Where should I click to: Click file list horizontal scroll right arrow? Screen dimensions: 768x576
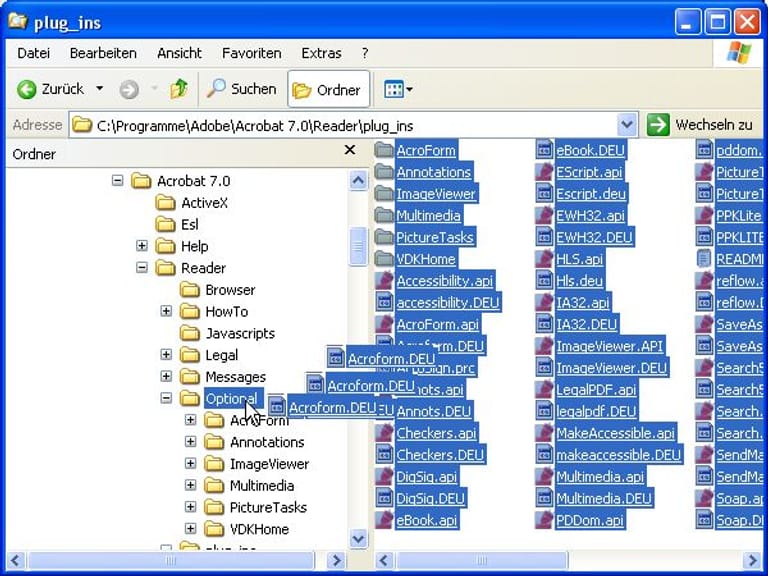[752, 560]
